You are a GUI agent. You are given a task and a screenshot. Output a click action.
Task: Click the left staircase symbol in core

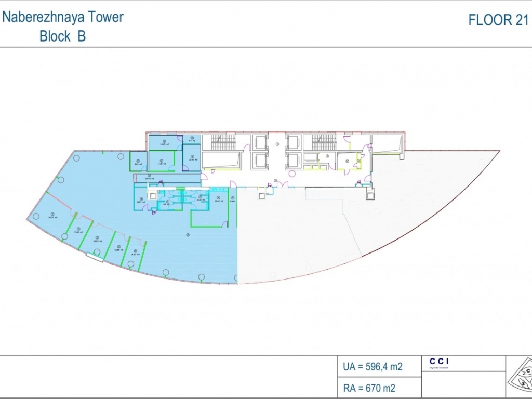[223, 142]
